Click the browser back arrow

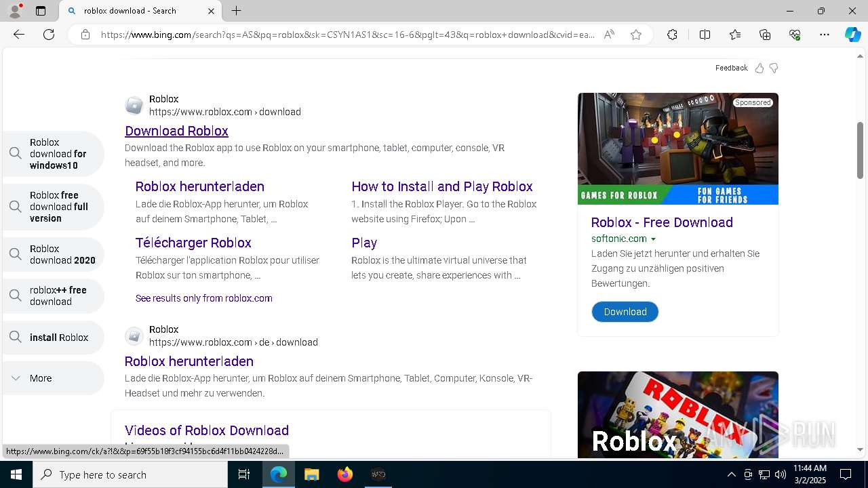click(19, 35)
